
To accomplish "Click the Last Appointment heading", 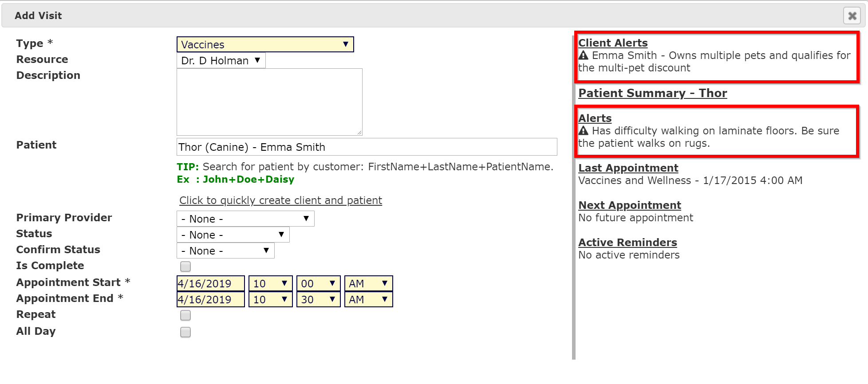I will coord(628,168).
